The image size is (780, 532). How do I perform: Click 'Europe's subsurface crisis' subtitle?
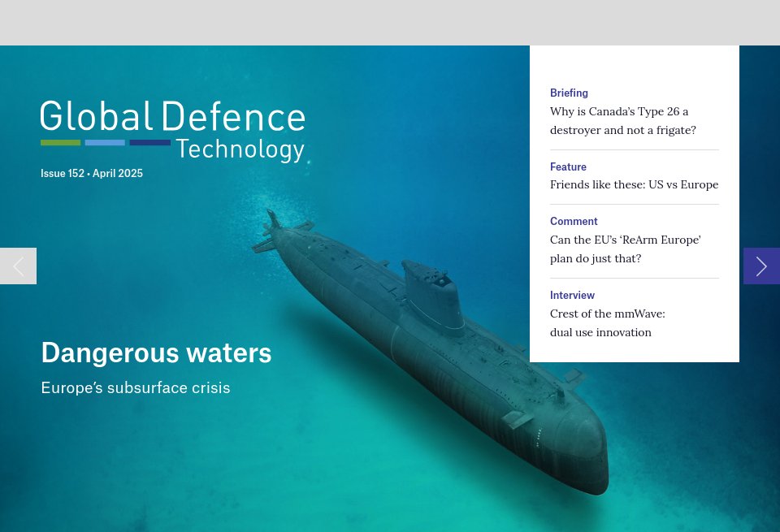pyautogui.click(x=135, y=387)
